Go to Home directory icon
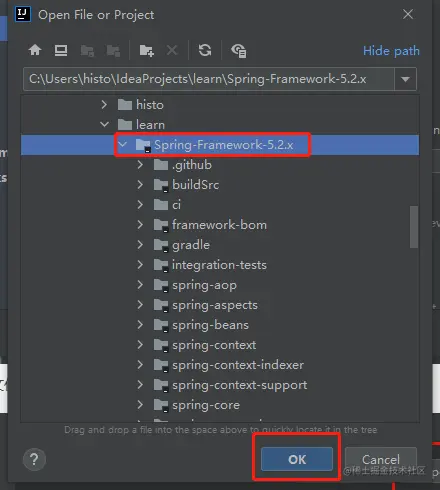The image size is (440, 490). [35, 50]
